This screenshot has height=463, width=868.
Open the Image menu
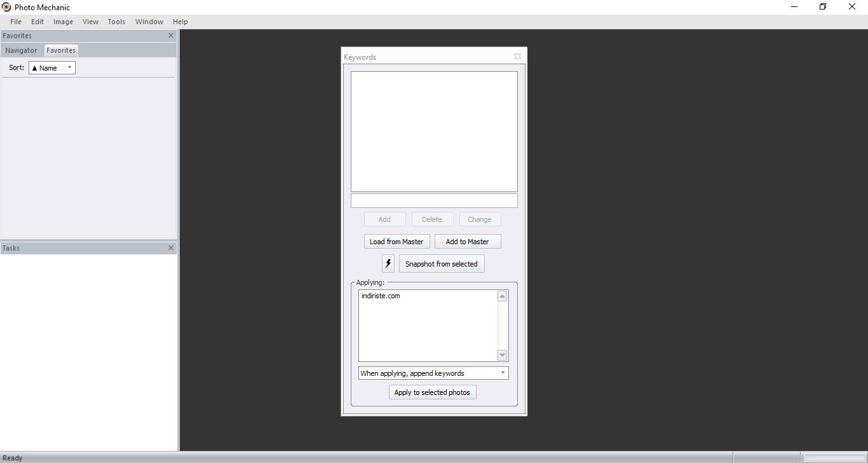tap(63, 22)
